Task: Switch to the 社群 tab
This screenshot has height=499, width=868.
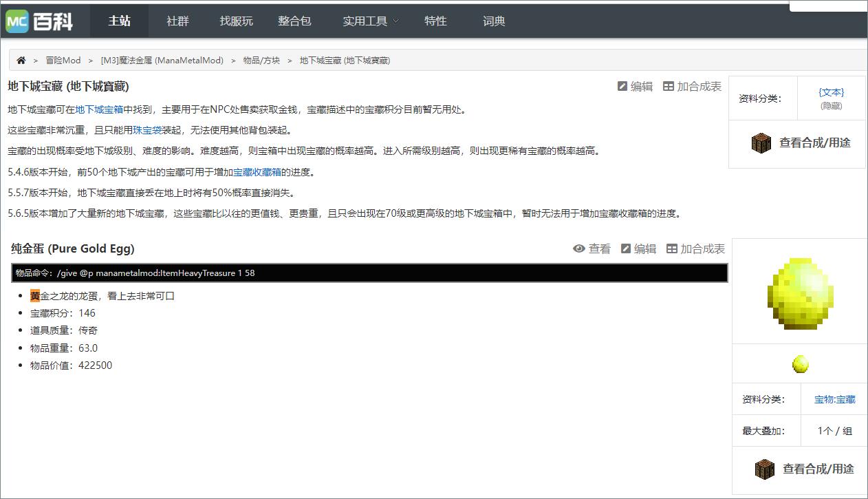Action: pos(177,21)
